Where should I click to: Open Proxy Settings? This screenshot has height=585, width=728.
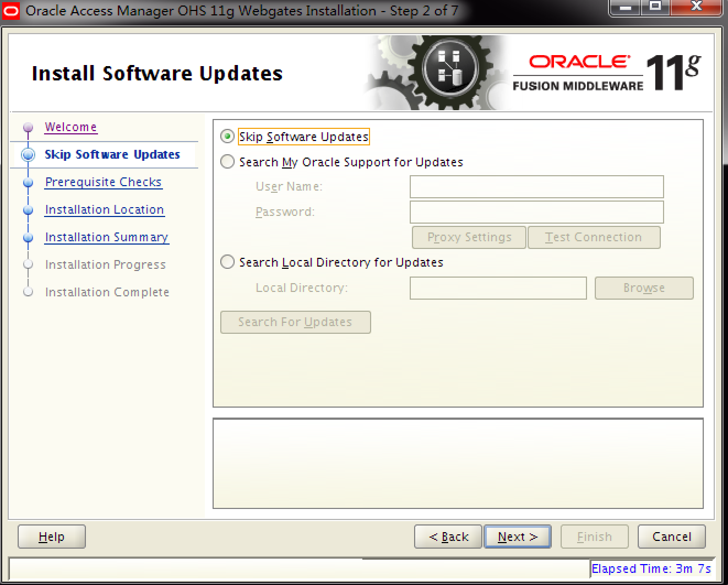click(469, 237)
